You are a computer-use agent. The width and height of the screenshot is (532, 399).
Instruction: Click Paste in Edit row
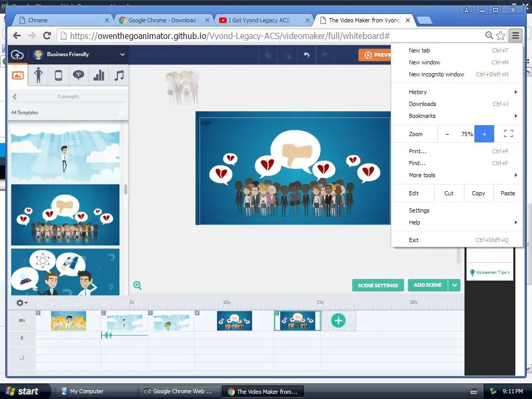click(x=508, y=193)
